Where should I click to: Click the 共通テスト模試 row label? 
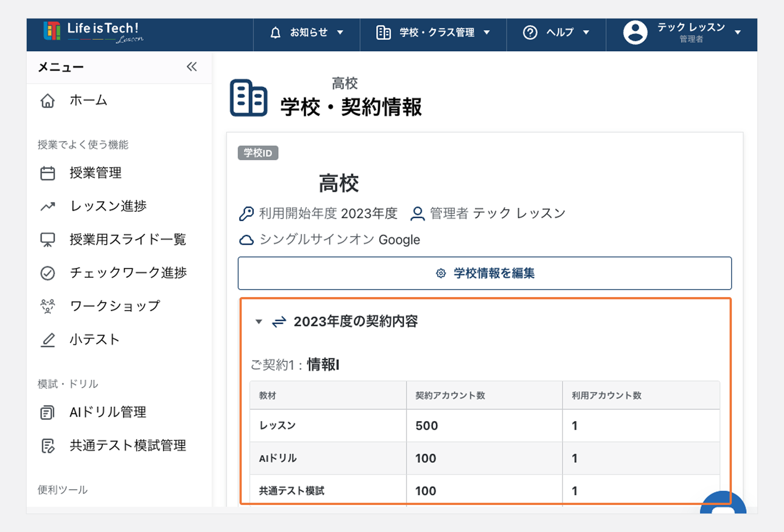pos(292,491)
